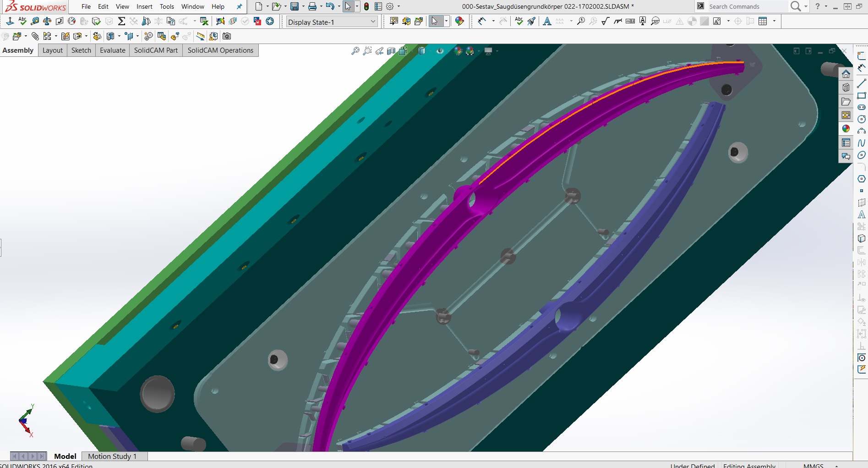
Task: Click the Spell Checker Abc icon in Evaluate toolbar
Action: pyautogui.click(x=22, y=21)
